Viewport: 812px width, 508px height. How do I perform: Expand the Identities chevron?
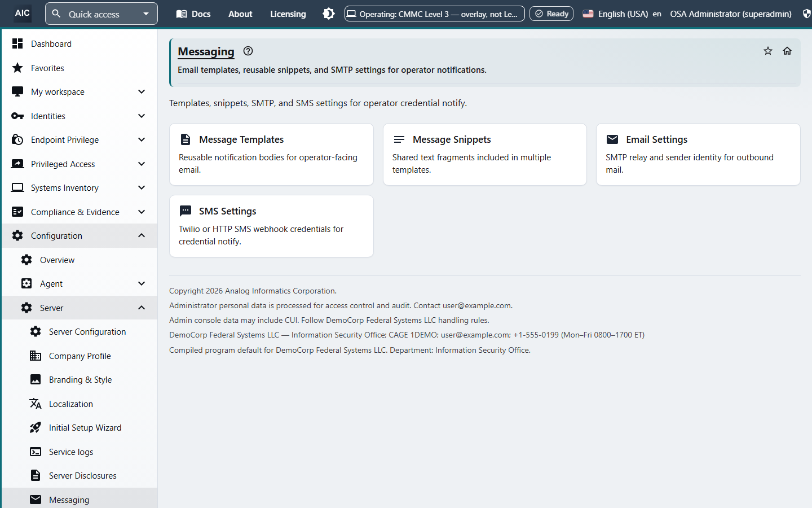click(142, 116)
